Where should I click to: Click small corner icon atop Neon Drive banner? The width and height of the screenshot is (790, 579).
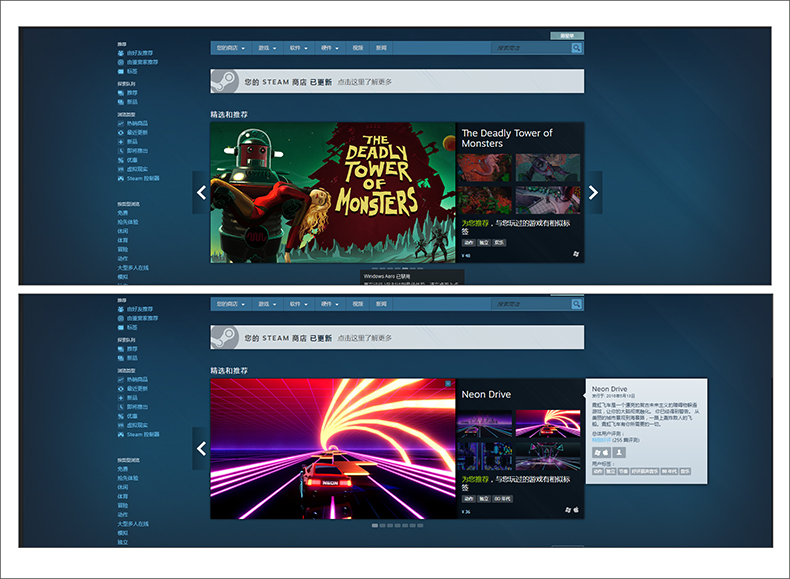click(x=448, y=384)
